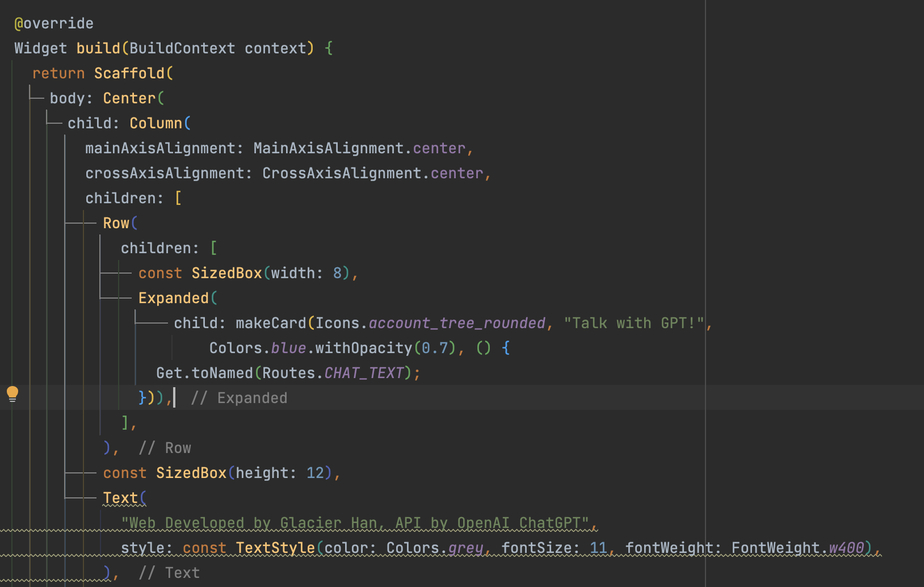Image resolution: width=924 pixels, height=587 pixels.
Task: Click Routes.CHAT_TEXT constant
Action: click(x=333, y=373)
